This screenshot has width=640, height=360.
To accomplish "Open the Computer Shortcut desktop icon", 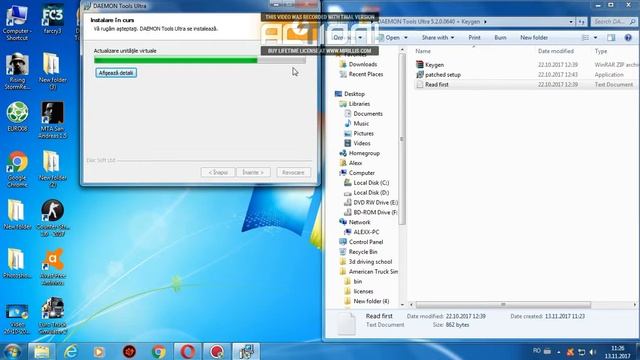I will 17,22.
